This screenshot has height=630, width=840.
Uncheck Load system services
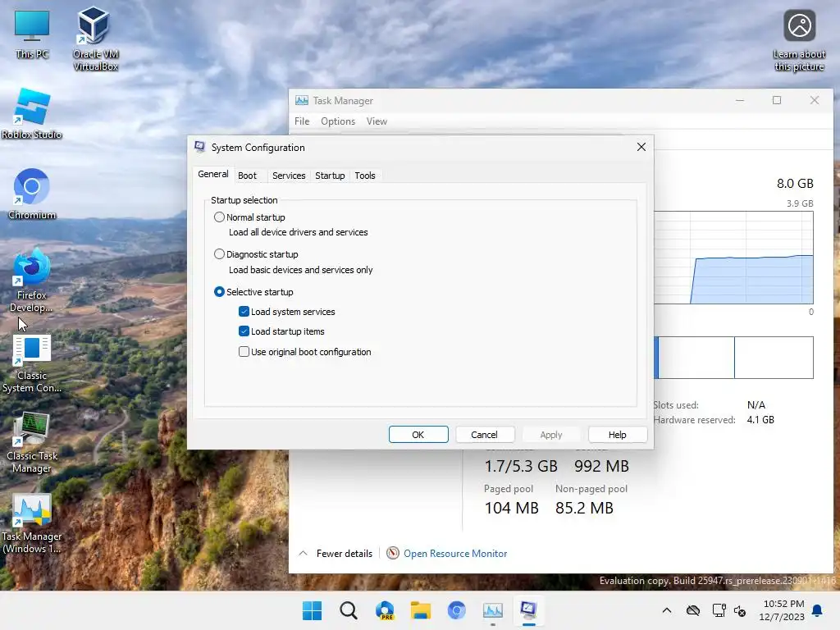[x=244, y=311]
